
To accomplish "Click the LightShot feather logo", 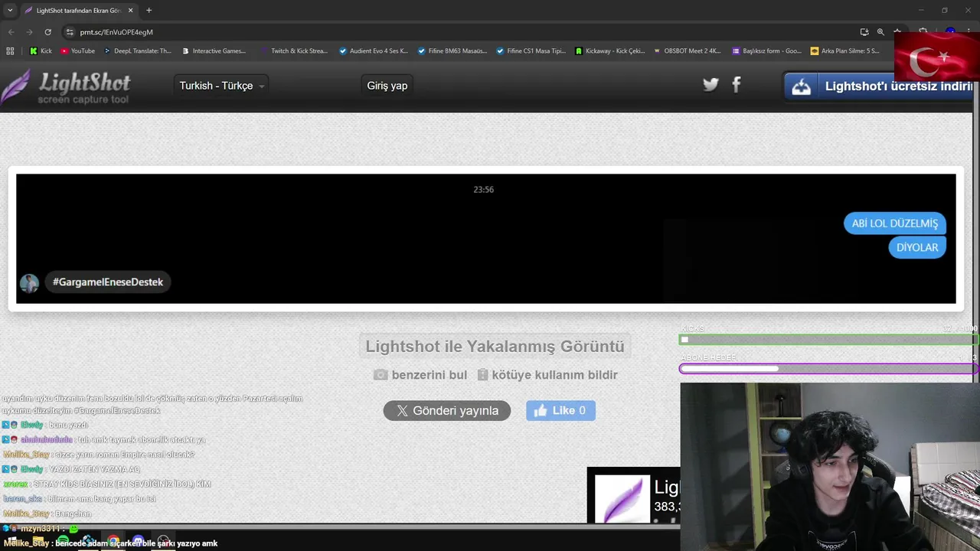I will click(x=67, y=86).
